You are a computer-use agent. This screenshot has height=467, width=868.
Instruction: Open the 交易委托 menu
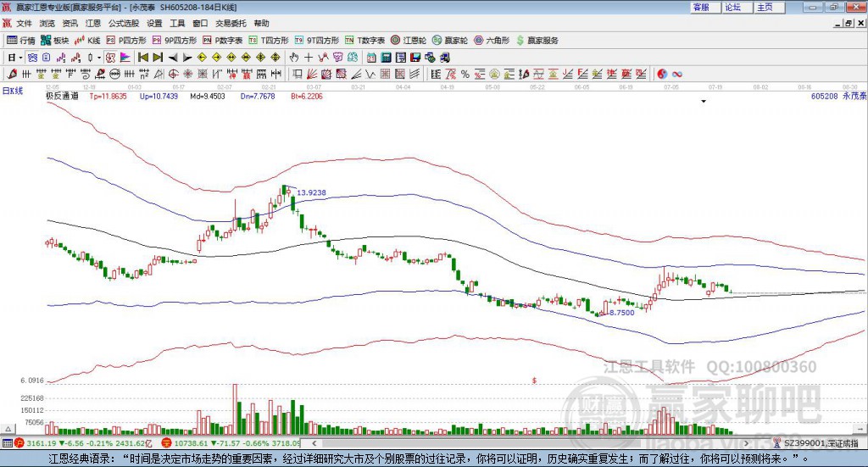point(231,23)
